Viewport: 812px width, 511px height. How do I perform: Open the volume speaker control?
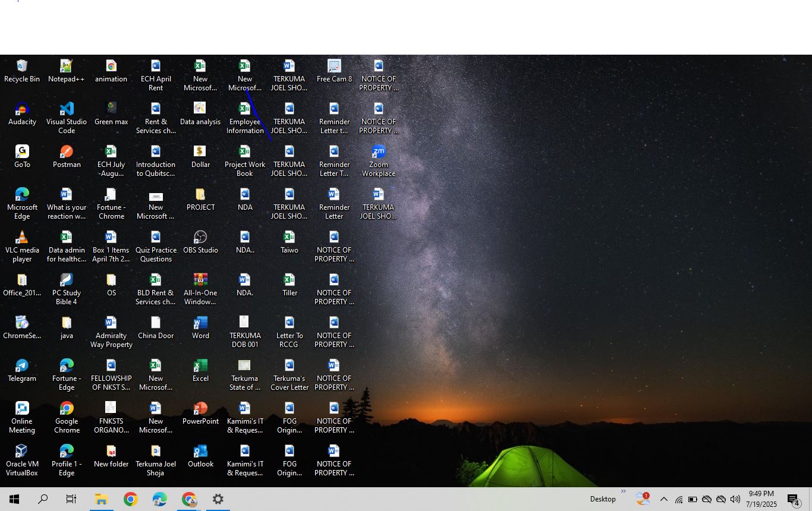tap(735, 499)
